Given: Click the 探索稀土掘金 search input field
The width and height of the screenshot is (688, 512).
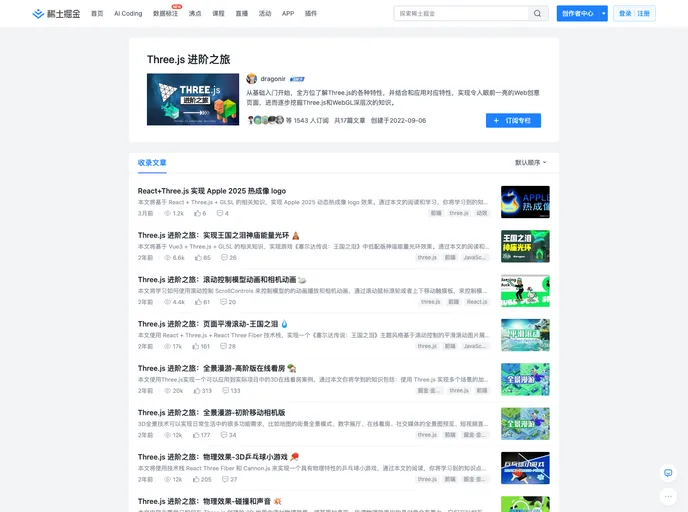Looking at the screenshot, I should click(x=460, y=14).
